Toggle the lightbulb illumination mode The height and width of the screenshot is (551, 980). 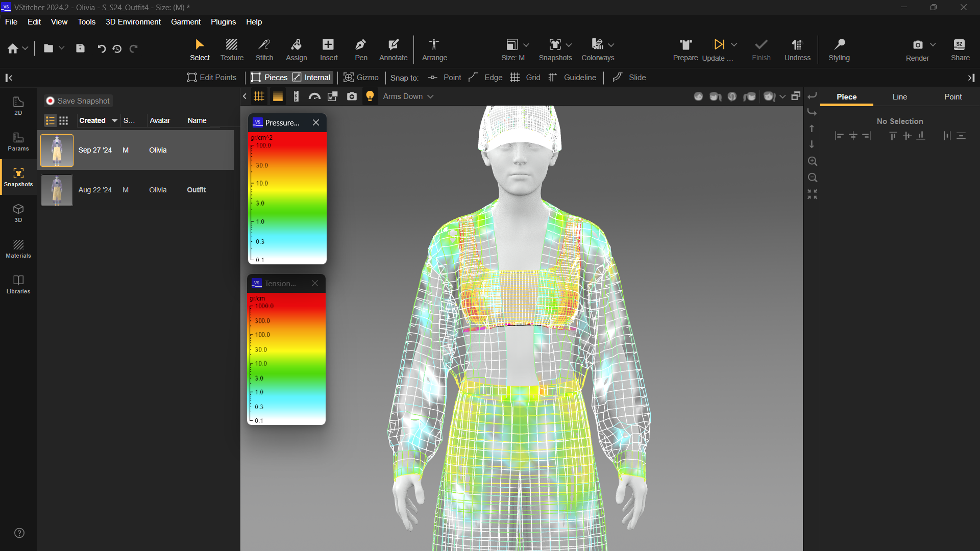coord(370,96)
